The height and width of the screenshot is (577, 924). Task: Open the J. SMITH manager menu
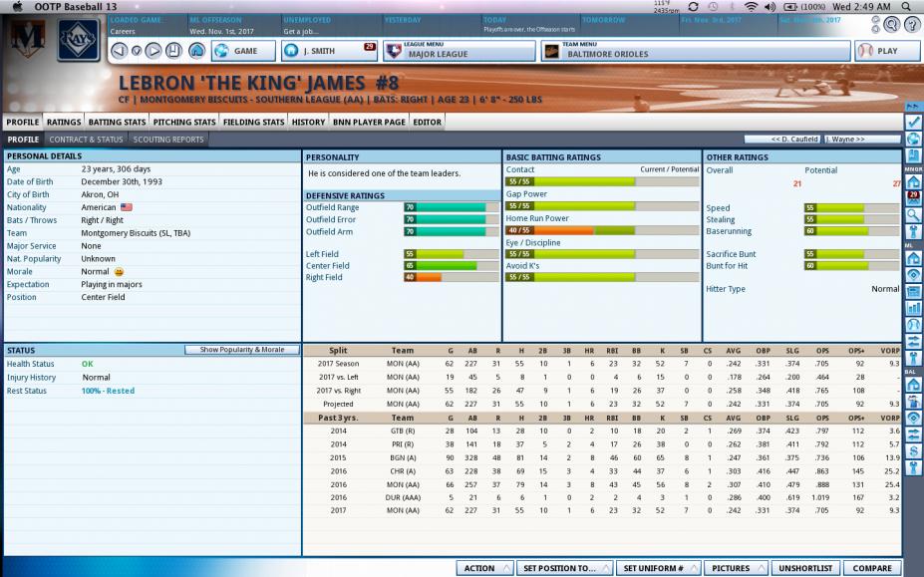click(x=329, y=51)
